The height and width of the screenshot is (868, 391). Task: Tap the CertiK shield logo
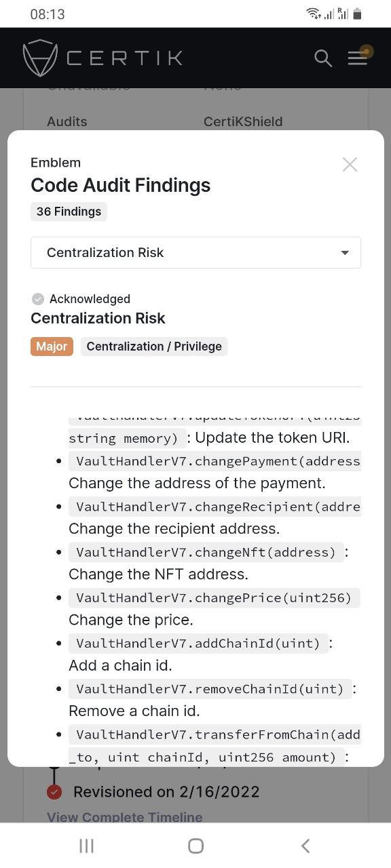point(40,58)
